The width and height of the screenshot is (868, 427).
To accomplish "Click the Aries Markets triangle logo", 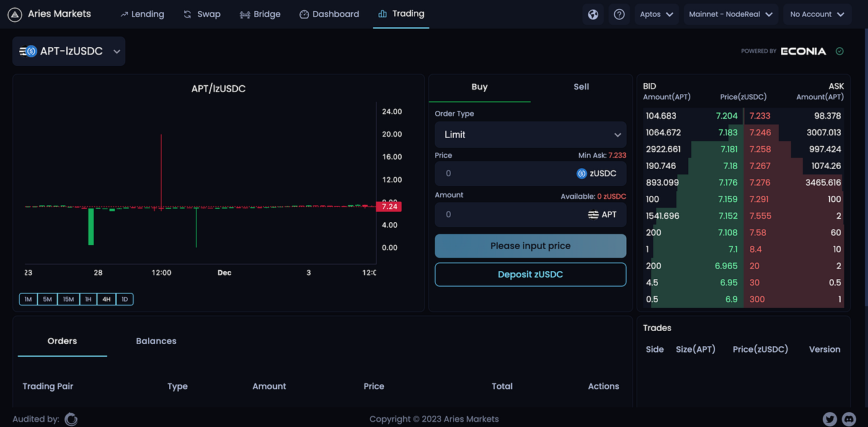I will point(16,14).
